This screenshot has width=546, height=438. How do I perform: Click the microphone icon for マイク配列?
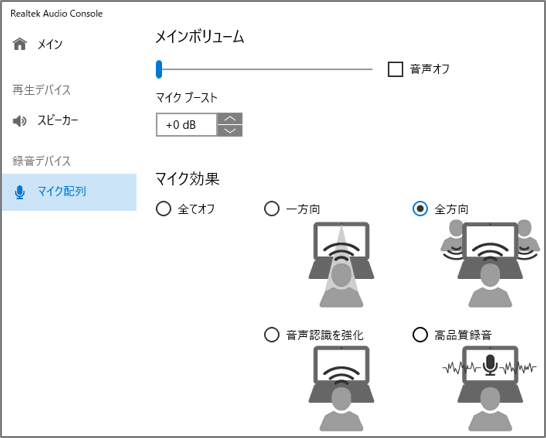click(20, 192)
